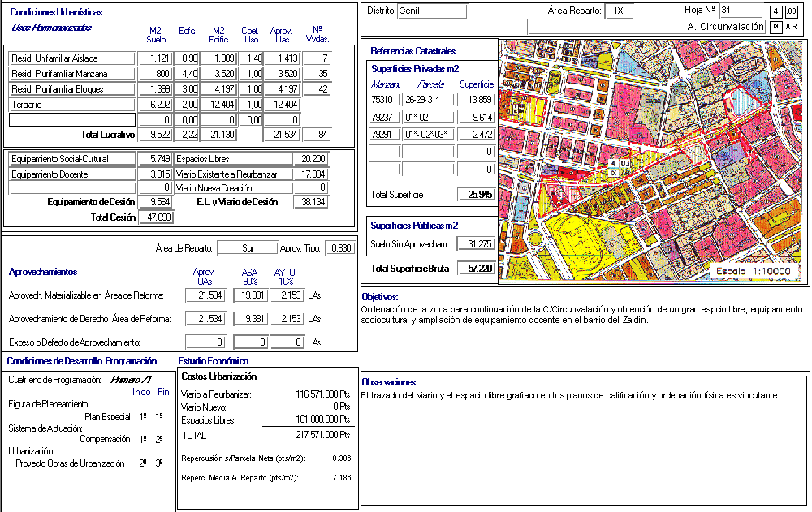Click the small box showing 4 top right
The width and height of the screenshot is (812, 512).
(x=776, y=11)
